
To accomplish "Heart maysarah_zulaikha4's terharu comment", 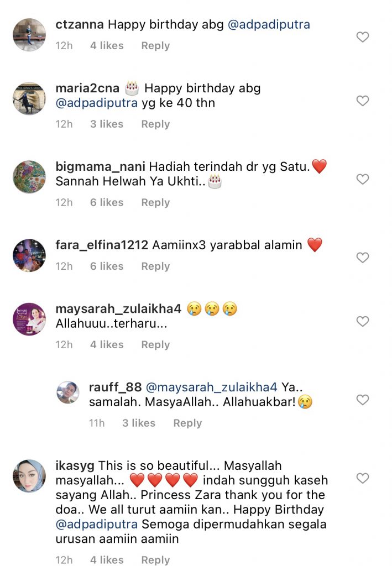I will pyautogui.click(x=362, y=321).
